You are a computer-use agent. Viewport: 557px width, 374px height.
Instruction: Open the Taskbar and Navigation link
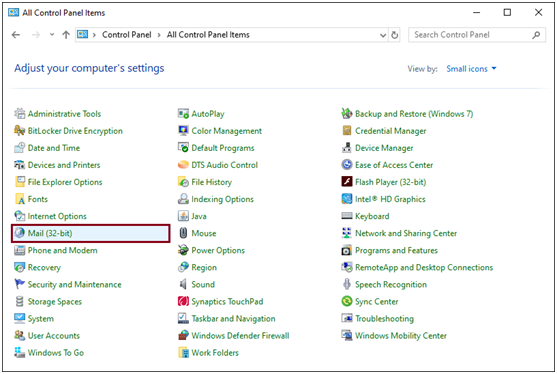tap(233, 319)
